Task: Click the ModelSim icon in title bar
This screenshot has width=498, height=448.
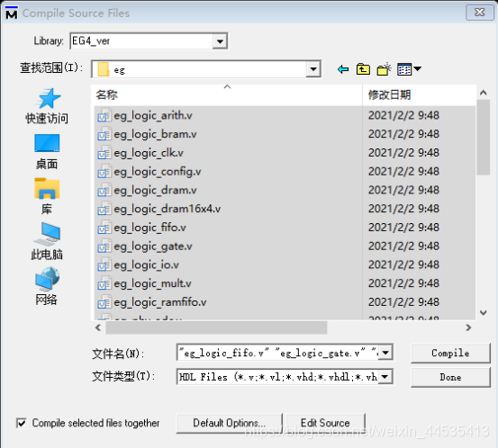Action: [12, 13]
